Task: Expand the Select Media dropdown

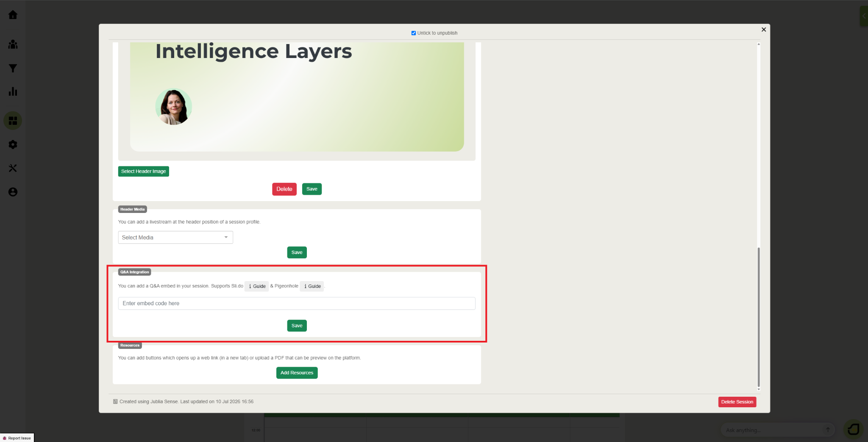Action: (x=175, y=238)
